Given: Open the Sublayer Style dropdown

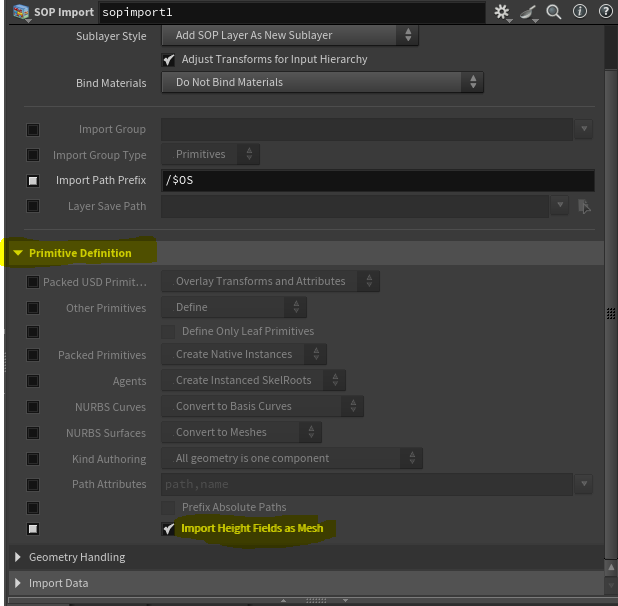Looking at the screenshot, I should pyautogui.click(x=289, y=35).
